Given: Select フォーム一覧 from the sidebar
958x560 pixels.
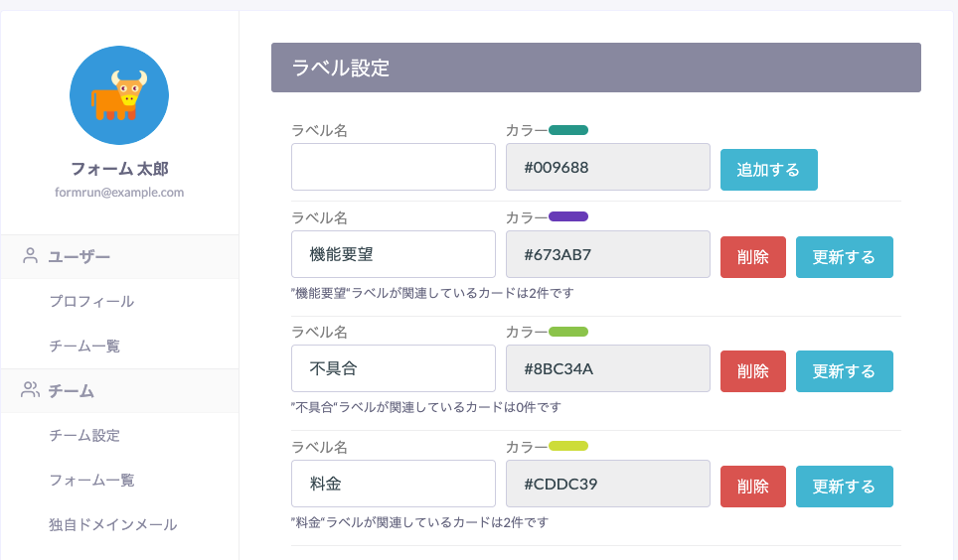Looking at the screenshot, I should coord(91,481).
